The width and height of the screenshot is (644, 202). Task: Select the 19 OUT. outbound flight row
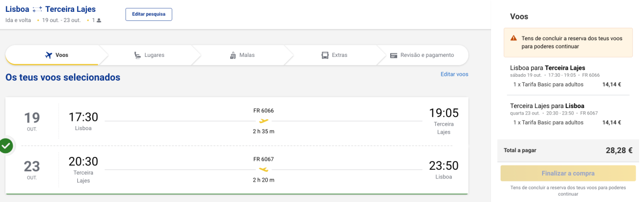pos(237,121)
